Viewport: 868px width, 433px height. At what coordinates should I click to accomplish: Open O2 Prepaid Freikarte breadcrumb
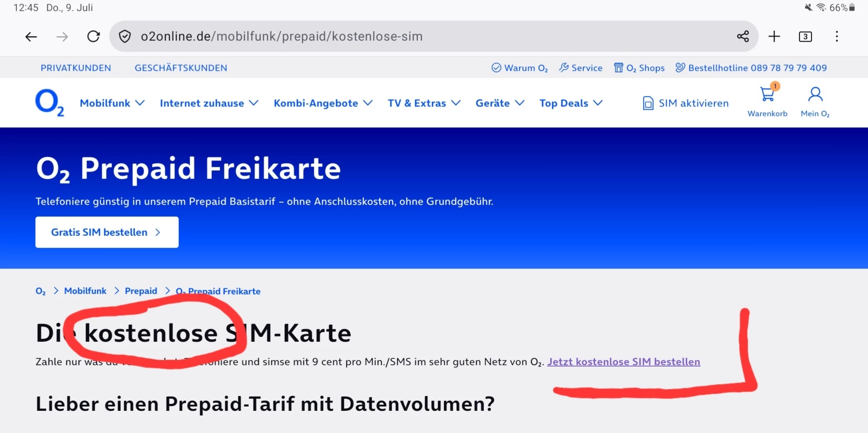point(218,291)
